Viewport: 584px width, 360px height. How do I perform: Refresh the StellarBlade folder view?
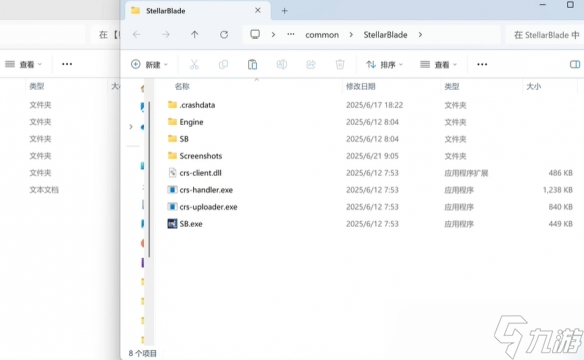pos(224,35)
